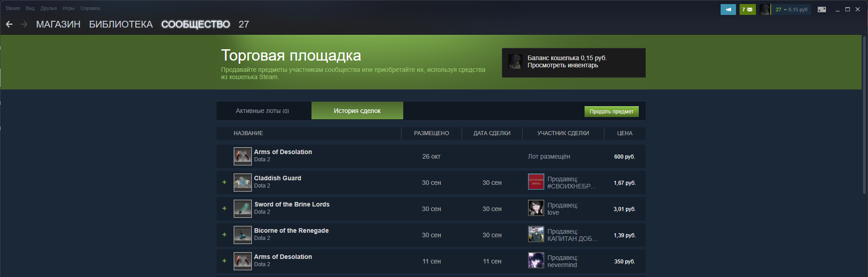Expand the Bicorne of the Renegade plus sign
The height and width of the screenshot is (277, 868).
point(224,235)
